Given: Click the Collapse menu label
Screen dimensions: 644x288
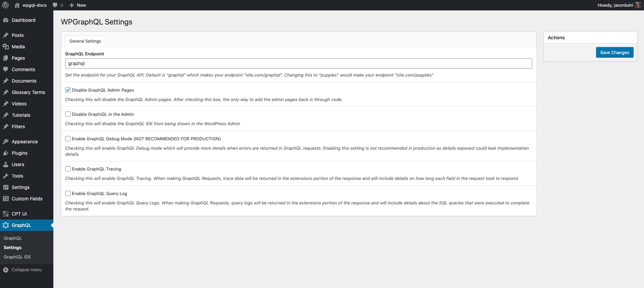Looking at the screenshot, I should 27,270.
